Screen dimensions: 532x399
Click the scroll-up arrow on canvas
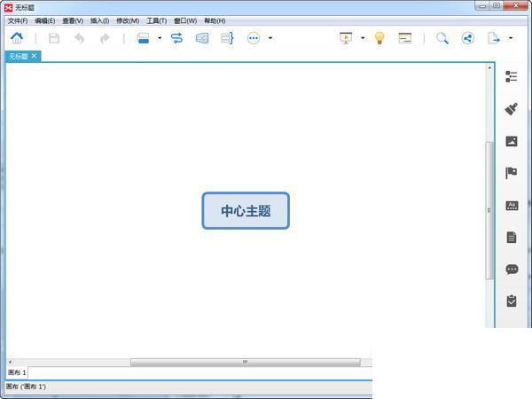pos(489,68)
